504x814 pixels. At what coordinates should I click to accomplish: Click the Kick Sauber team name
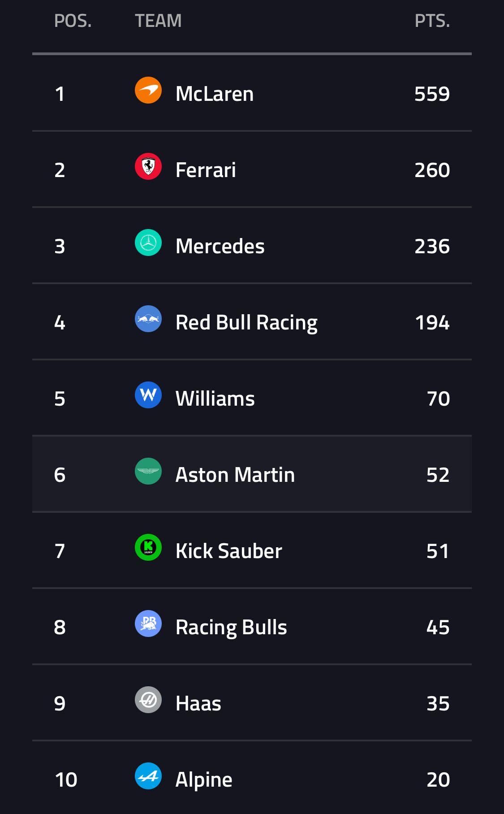click(229, 551)
